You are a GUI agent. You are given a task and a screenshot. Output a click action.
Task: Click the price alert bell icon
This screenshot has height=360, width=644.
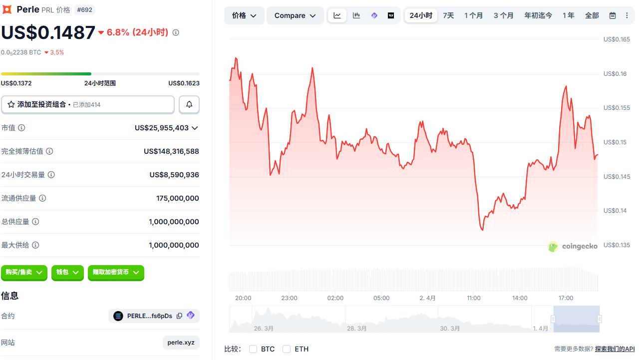[x=189, y=104]
